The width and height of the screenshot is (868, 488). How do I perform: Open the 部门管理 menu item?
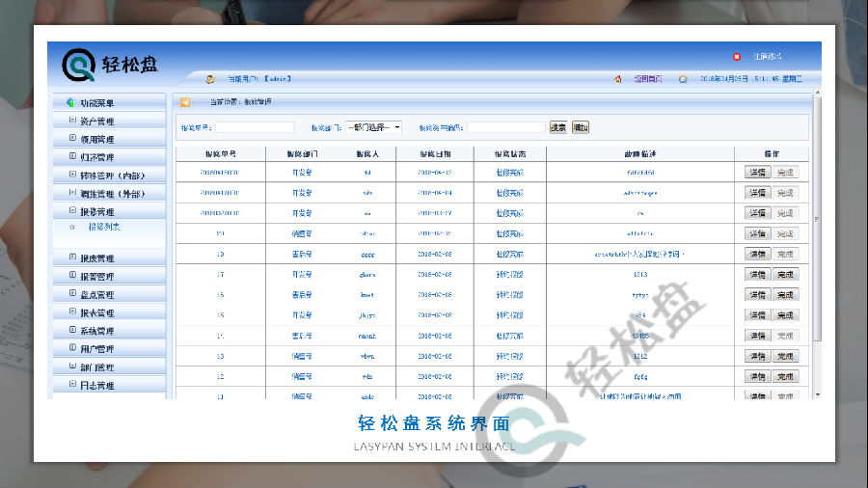110,366
